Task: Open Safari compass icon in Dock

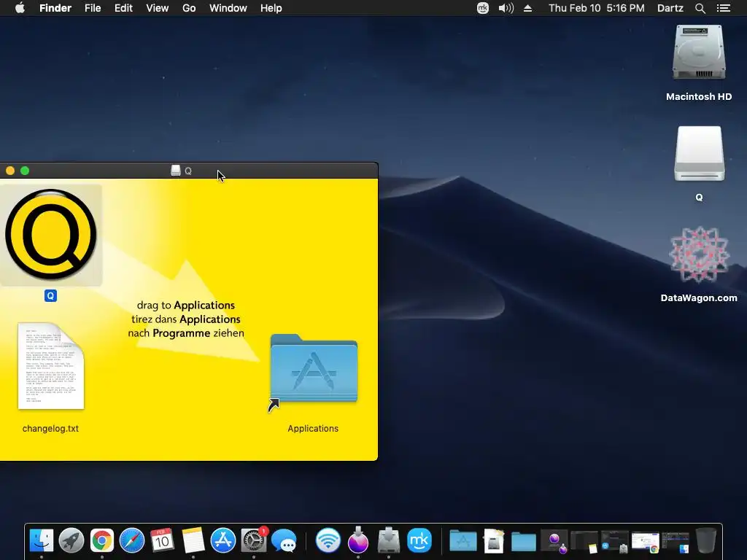Action: (132, 540)
